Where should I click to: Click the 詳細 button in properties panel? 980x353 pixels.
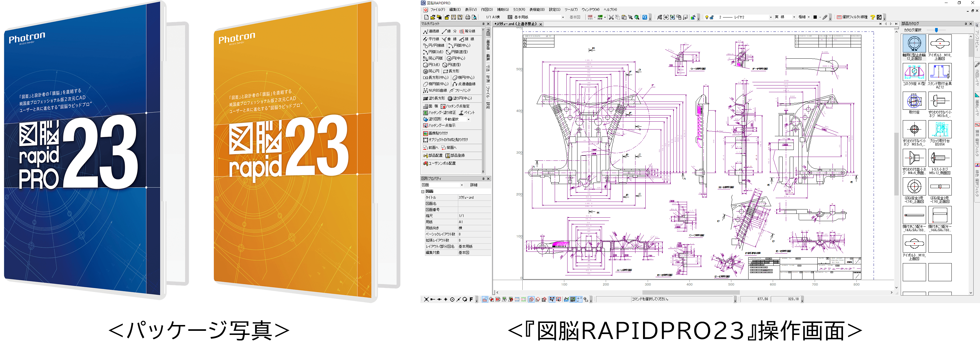coord(474,185)
